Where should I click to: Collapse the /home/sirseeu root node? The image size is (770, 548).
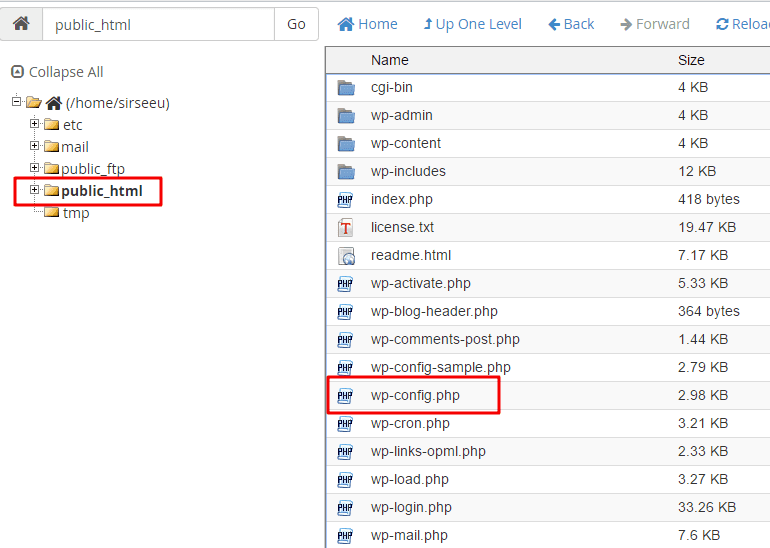click(17, 102)
